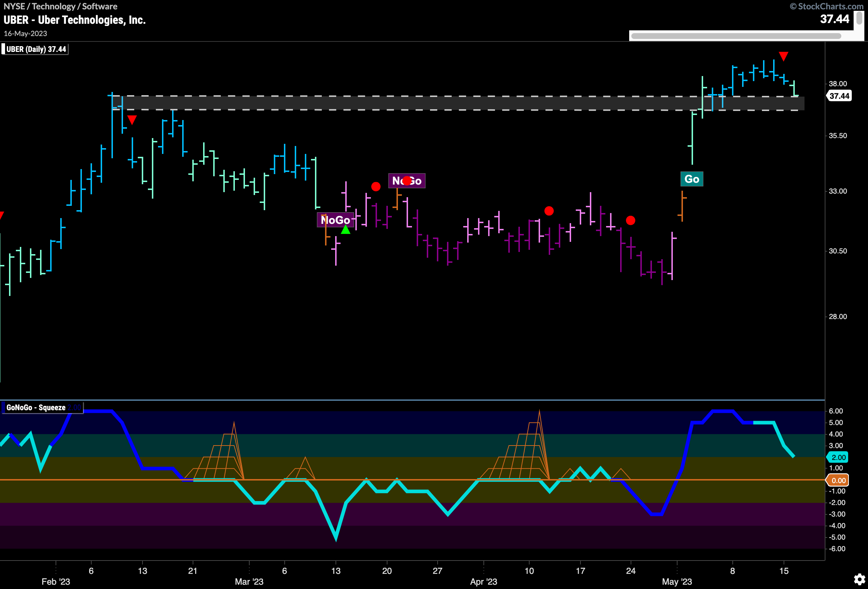The image size is (868, 589).
Task: Click the red dot marker near April 24
Action: [631, 221]
